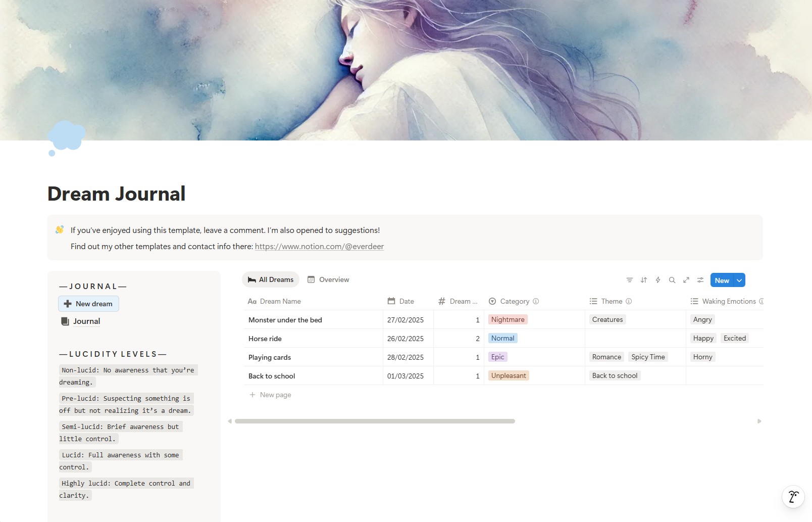Screen dimensions: 812x522
Task: Open the view settings sliders icon
Action: 700,280
